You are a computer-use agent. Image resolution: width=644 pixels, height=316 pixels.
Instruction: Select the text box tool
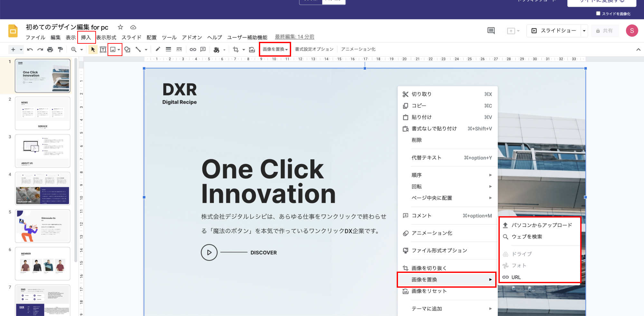(x=103, y=50)
